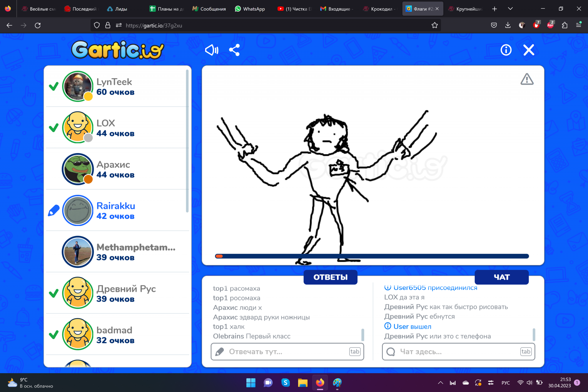
Task: Open the list of all browser tabs
Action: (511, 9)
